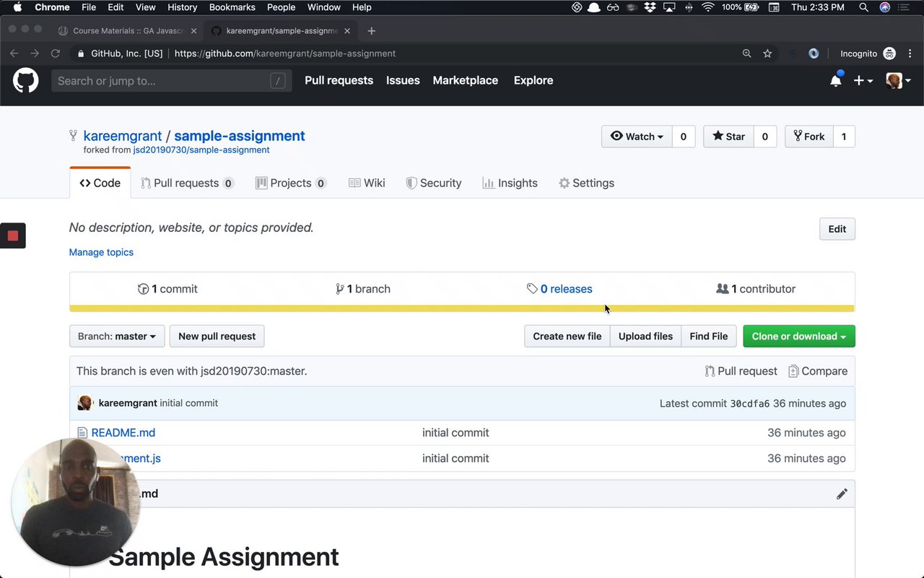Open the Bookmarks menu in menu bar
This screenshot has width=924, height=578.
232,7
